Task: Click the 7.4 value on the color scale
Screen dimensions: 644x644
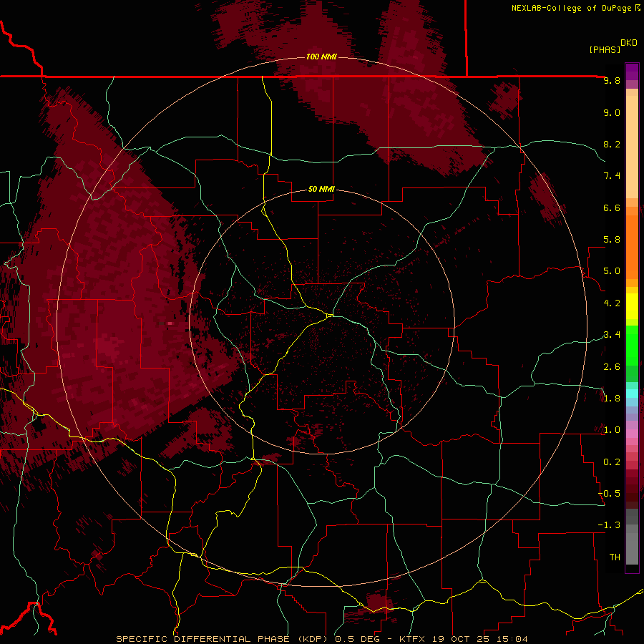Action: click(612, 176)
